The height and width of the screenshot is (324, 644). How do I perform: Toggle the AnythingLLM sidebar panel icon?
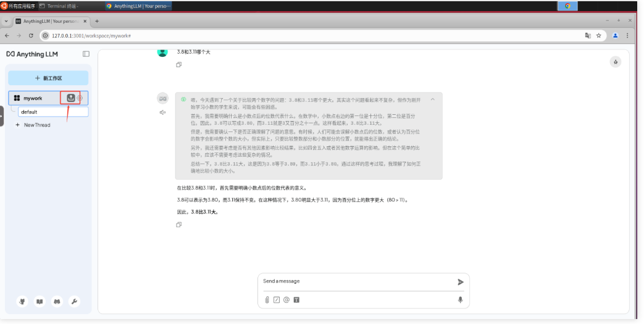(x=86, y=54)
